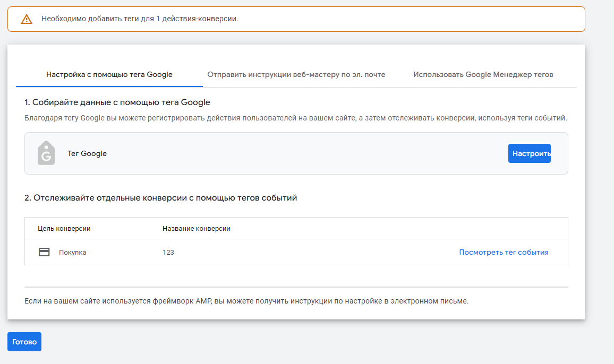Click the conversion name 123

pyautogui.click(x=168, y=253)
